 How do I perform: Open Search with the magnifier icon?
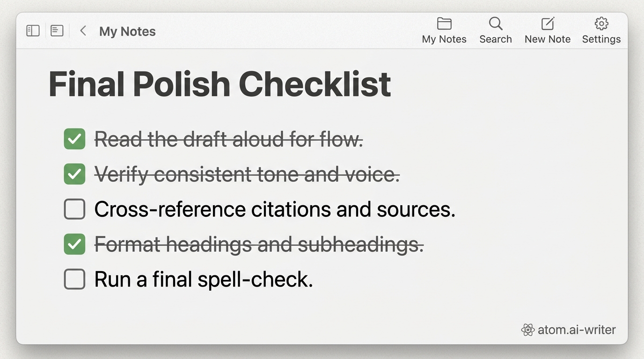click(x=495, y=24)
